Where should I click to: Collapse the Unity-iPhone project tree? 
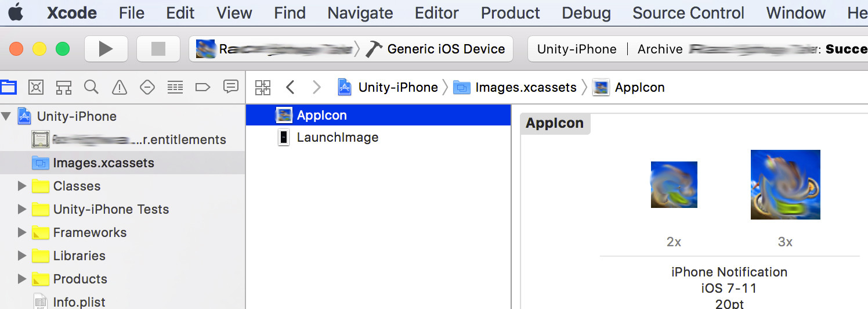[6, 116]
